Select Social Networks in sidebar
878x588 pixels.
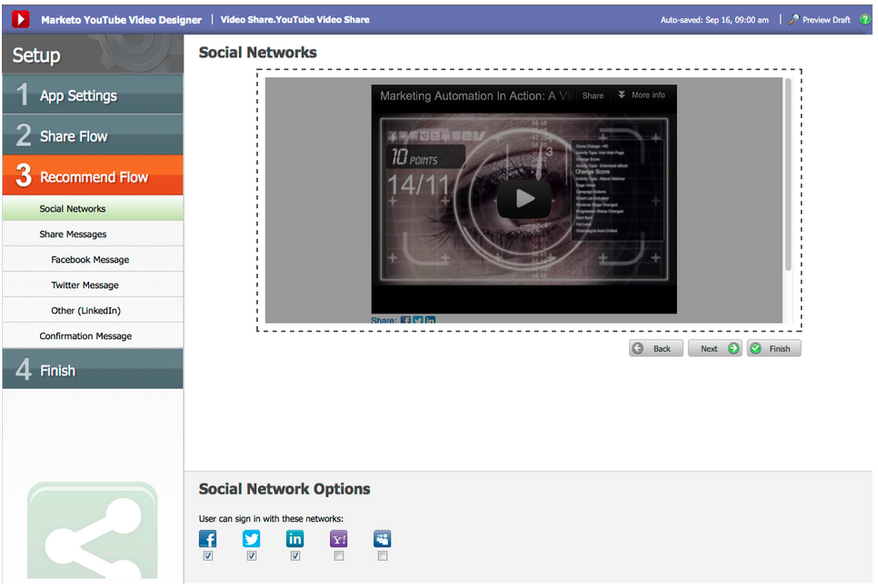click(x=93, y=208)
